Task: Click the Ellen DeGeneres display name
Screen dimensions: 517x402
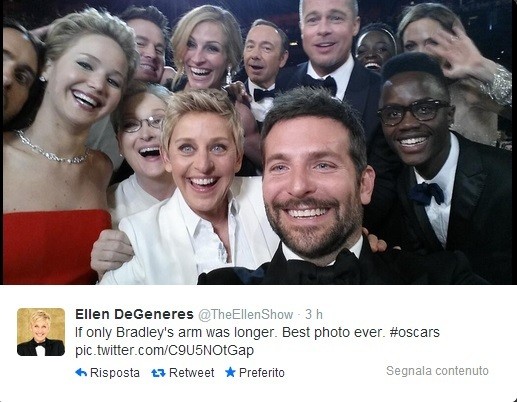Action: click(x=134, y=314)
